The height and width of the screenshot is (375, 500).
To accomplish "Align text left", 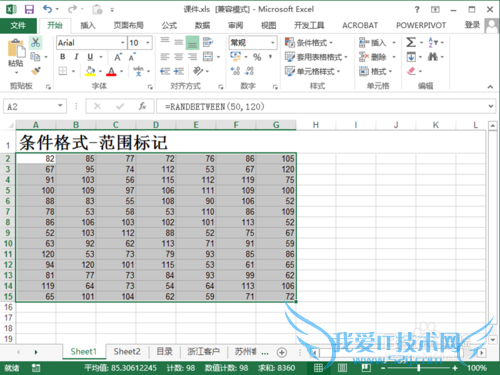I will click(x=165, y=57).
